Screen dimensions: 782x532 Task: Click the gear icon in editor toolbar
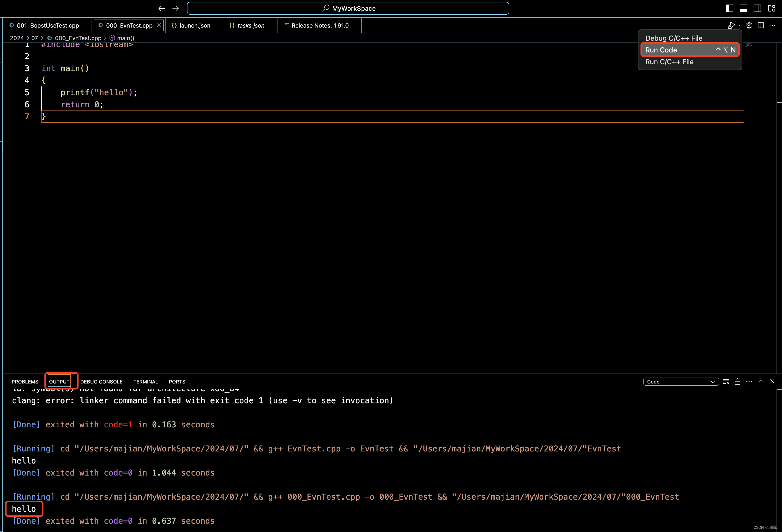749,26
